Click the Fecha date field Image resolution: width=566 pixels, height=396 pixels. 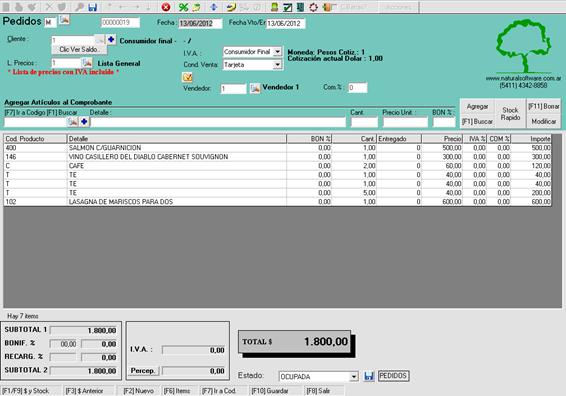(200, 23)
